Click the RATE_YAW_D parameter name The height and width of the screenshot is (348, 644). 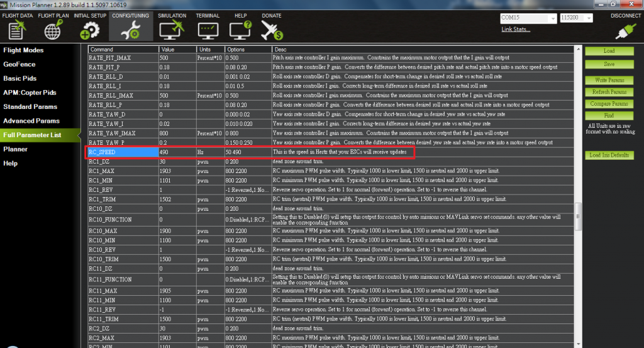(x=107, y=115)
